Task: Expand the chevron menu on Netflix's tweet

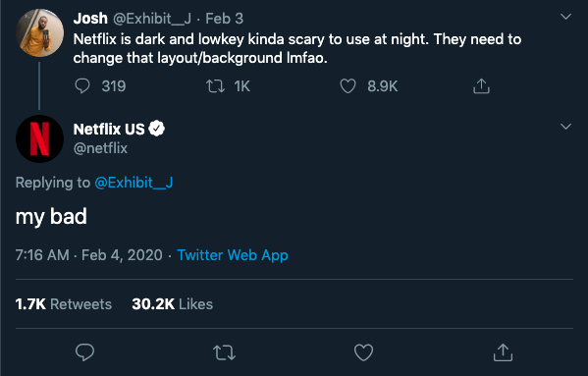Action: (565, 127)
